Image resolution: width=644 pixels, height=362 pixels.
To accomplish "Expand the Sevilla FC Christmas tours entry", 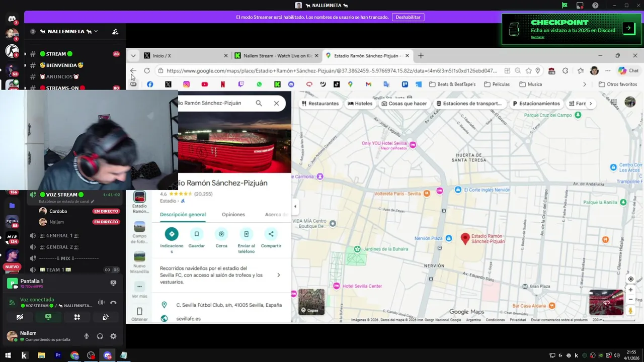I will (278, 275).
